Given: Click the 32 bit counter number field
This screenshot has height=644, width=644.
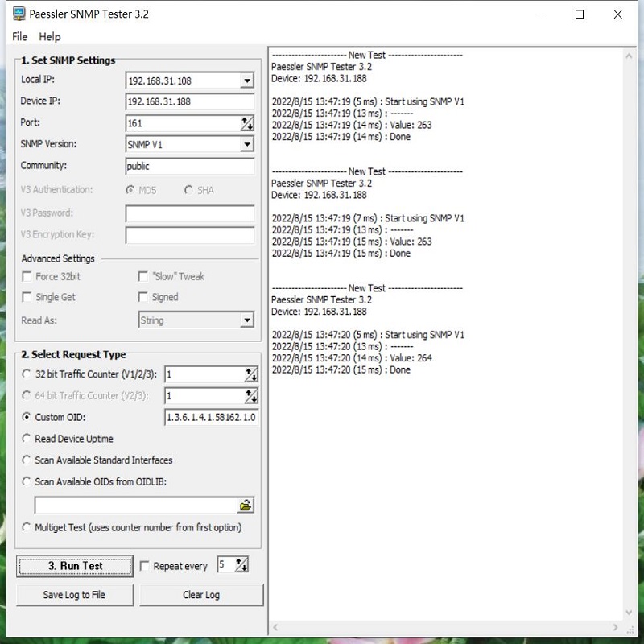Looking at the screenshot, I should [204, 374].
